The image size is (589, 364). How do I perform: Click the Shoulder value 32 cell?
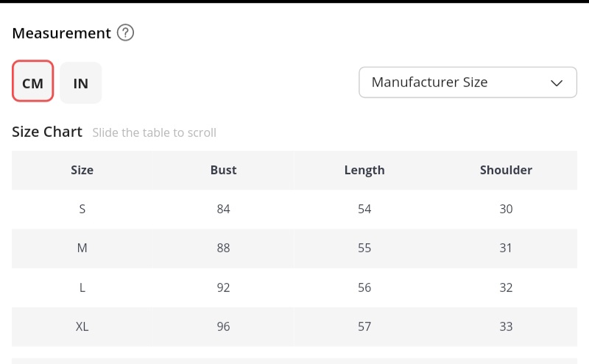coord(506,288)
